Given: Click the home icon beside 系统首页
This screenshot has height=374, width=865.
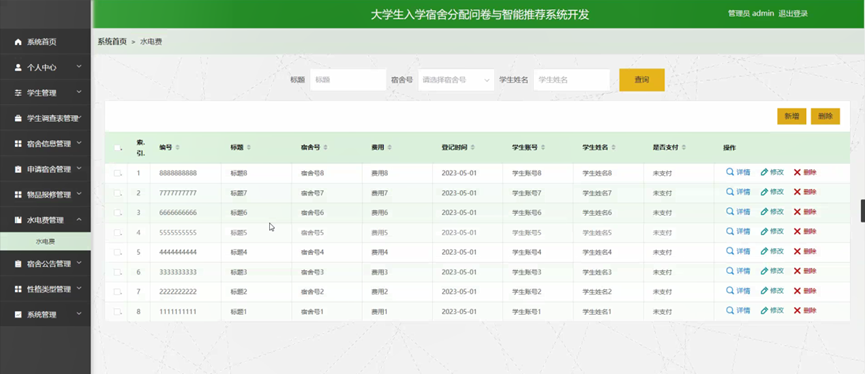Looking at the screenshot, I should 18,42.
